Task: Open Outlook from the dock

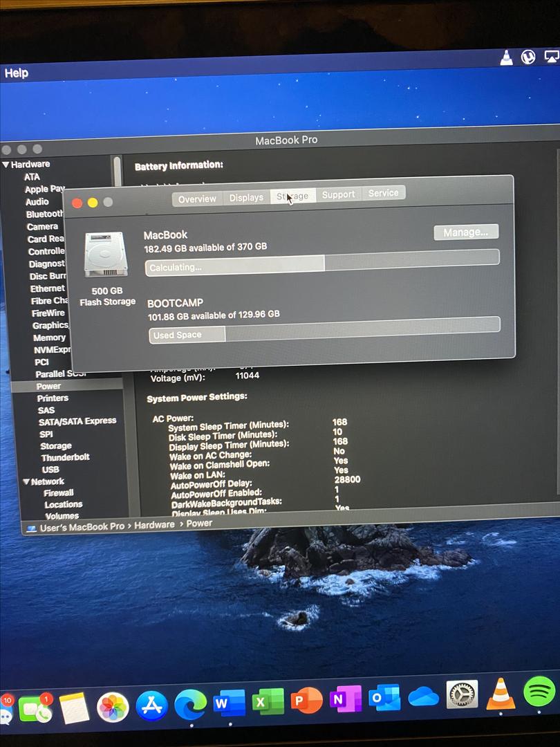Action: (384, 697)
